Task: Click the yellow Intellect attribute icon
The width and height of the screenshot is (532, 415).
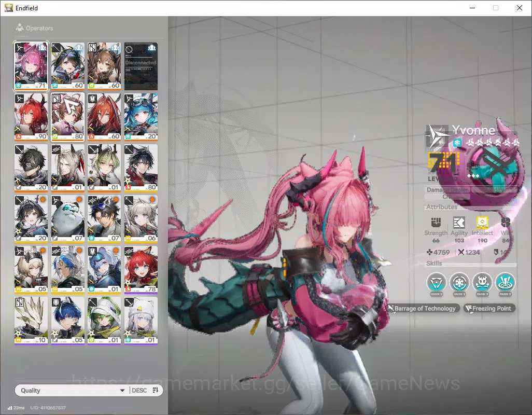Action: click(482, 223)
